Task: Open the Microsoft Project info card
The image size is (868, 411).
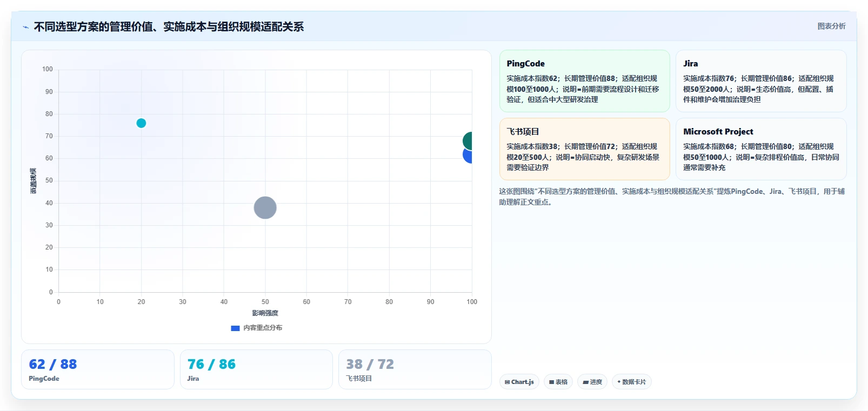Action: (761, 149)
